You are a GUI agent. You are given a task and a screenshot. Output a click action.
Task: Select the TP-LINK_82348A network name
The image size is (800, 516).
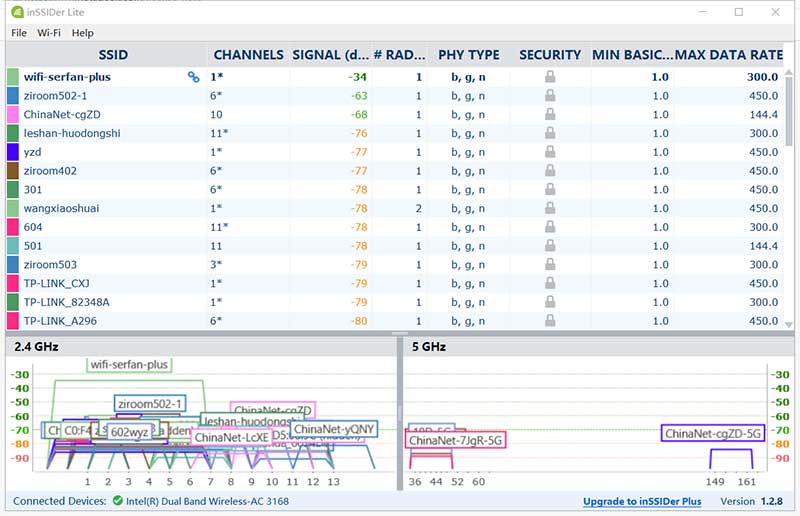[x=66, y=302]
